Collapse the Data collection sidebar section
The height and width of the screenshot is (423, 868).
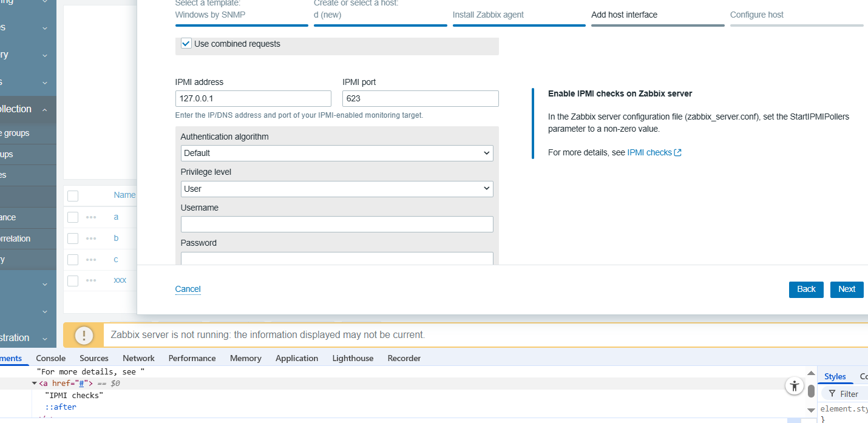(x=45, y=109)
